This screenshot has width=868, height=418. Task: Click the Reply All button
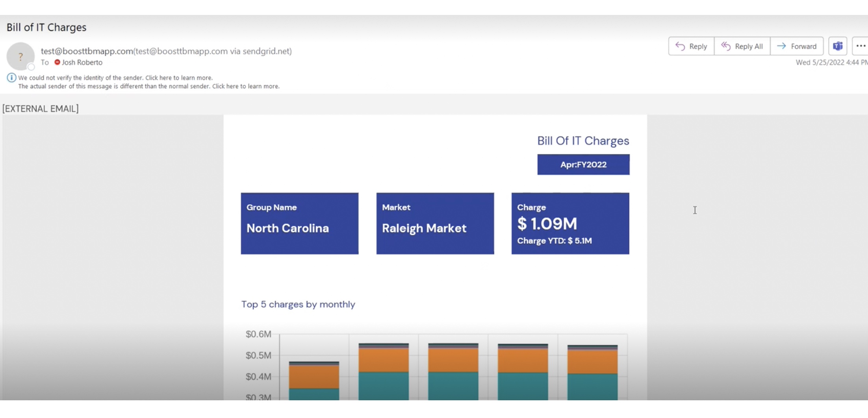(x=742, y=46)
